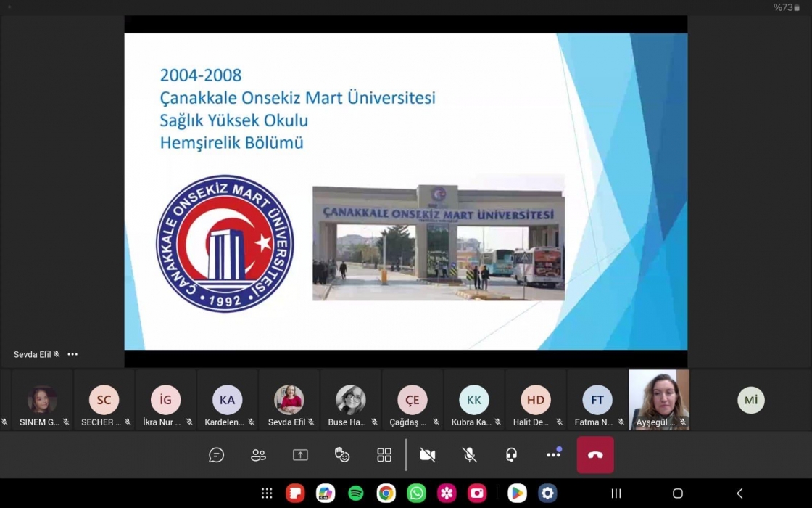Launch Spotify from the taskbar
Viewport: 812px width, 508px height.
pyautogui.click(x=355, y=493)
